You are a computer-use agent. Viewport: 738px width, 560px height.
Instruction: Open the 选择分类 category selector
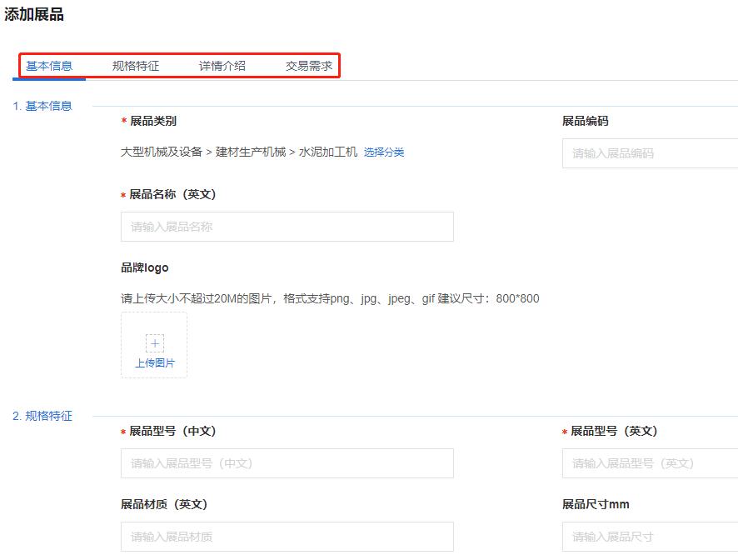[384, 153]
